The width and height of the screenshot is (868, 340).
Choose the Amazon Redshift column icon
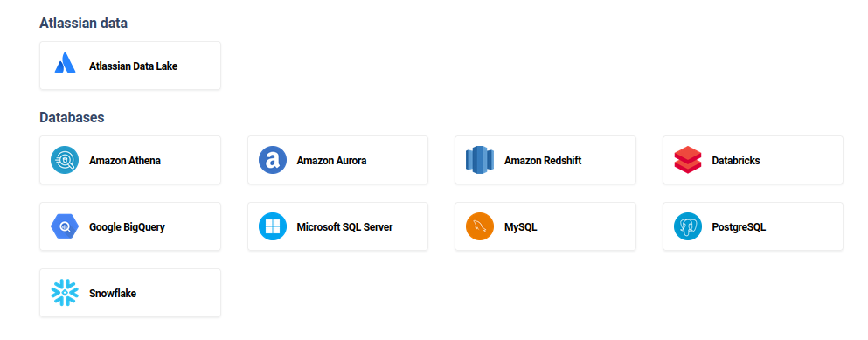479,161
